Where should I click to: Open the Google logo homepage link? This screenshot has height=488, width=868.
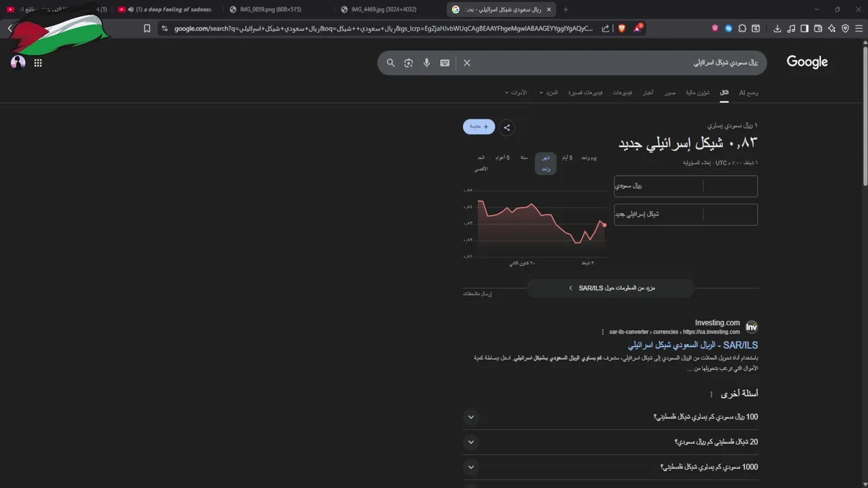pos(807,62)
